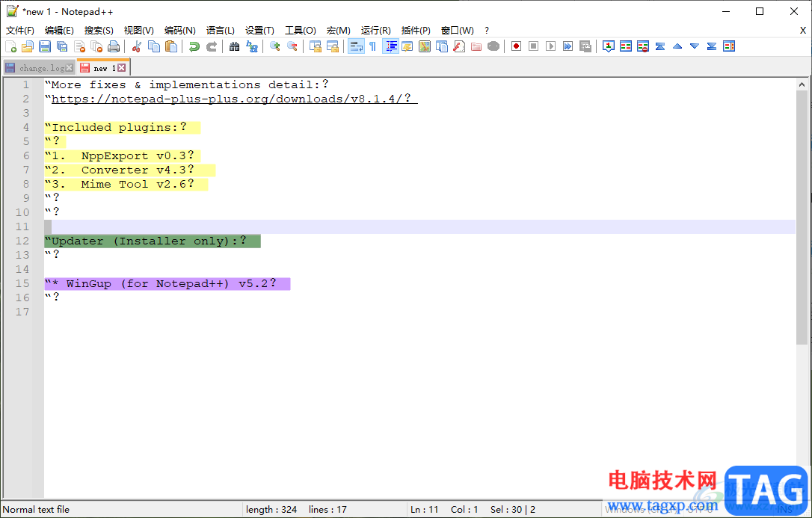Open the 窗口(W) menu
812x518 pixels.
tap(458, 31)
